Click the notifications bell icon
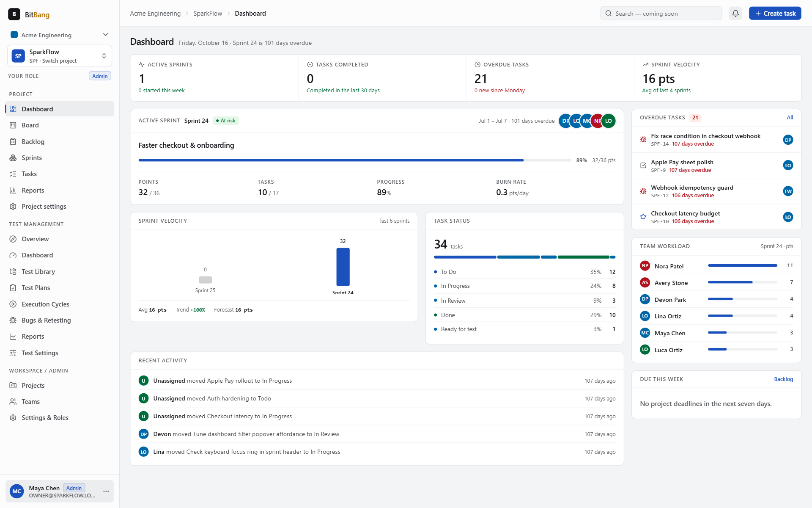The height and width of the screenshot is (508, 812). [x=735, y=14]
